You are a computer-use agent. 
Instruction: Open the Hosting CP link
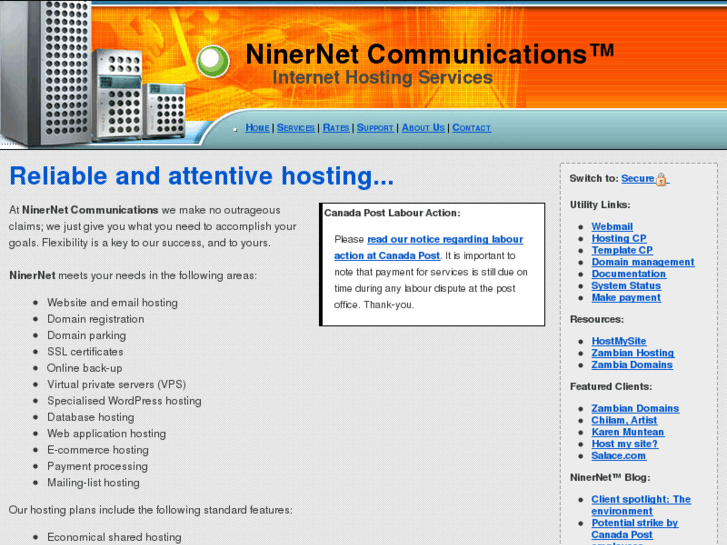(619, 238)
